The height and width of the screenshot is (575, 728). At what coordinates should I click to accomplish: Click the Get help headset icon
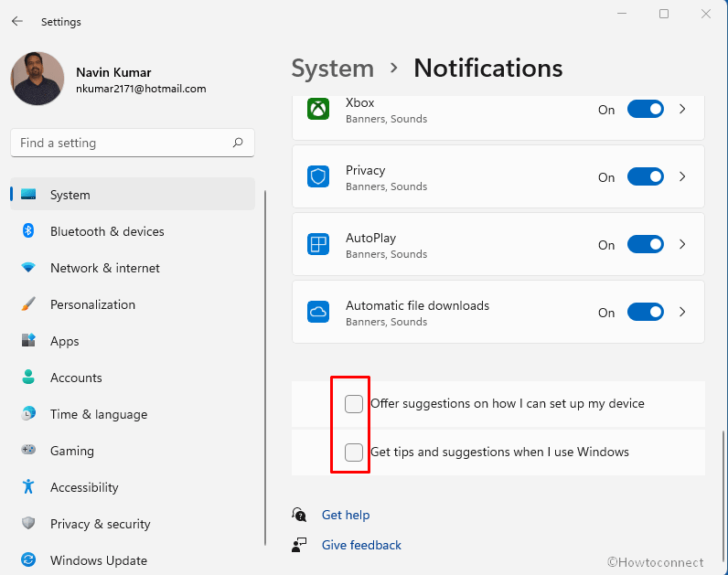299,515
